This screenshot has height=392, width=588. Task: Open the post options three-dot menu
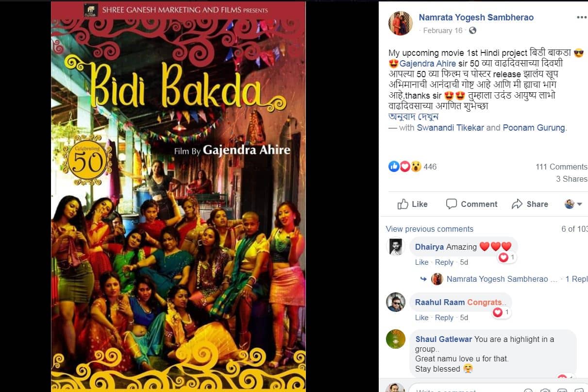[x=581, y=17]
